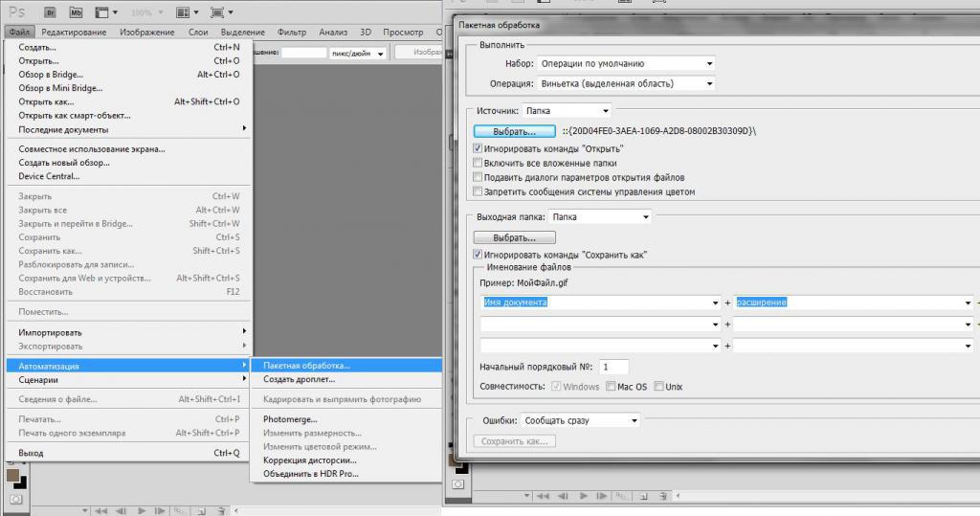This screenshot has width=980, height=516.
Task: Open the Изображение menu
Action: 146,32
